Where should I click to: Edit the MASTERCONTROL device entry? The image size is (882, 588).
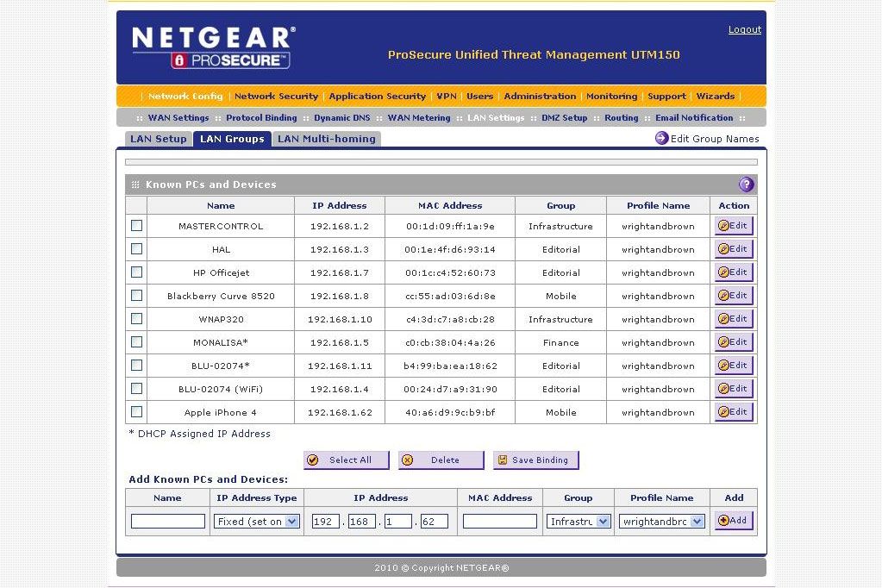[x=734, y=226]
